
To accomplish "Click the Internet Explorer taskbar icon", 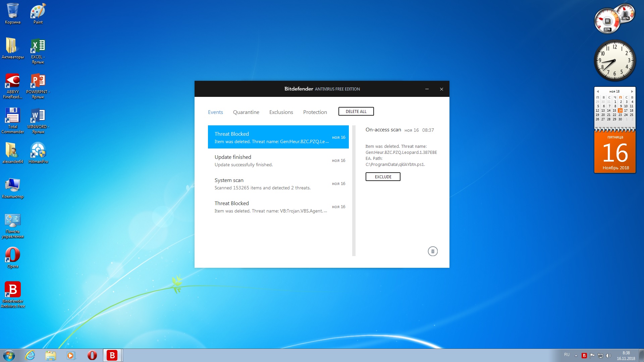I will [30, 355].
